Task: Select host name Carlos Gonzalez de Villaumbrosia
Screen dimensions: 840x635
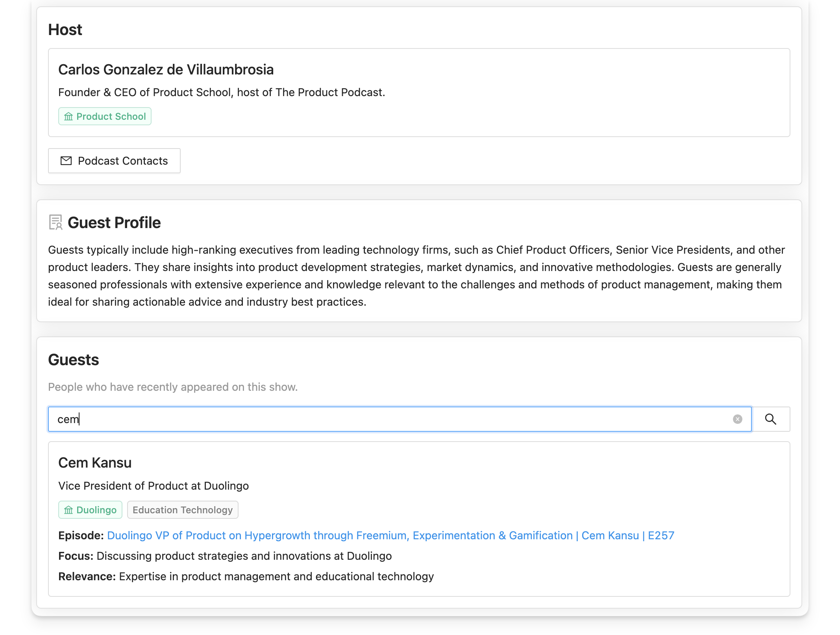Action: 166,70
